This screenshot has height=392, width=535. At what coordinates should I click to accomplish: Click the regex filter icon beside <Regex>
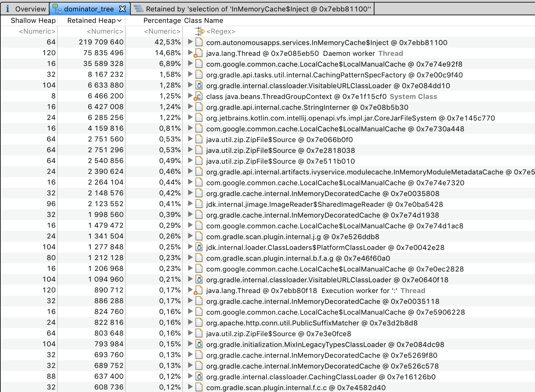click(x=199, y=31)
